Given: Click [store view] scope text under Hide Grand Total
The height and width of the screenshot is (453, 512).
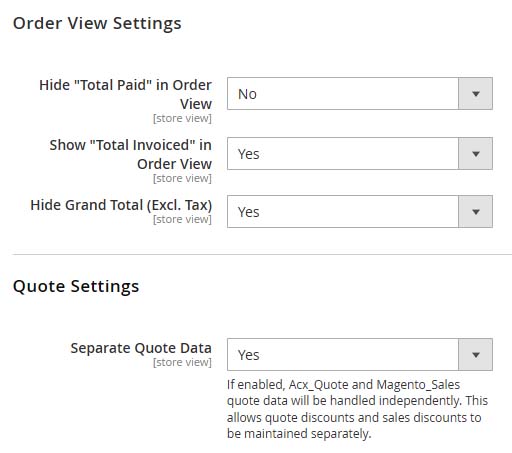Looking at the screenshot, I should click(x=182, y=219).
